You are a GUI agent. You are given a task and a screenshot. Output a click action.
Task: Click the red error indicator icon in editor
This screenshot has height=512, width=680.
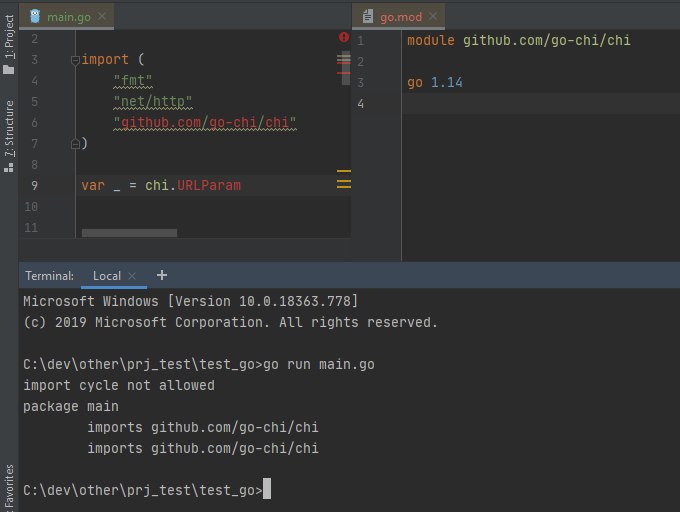click(344, 38)
